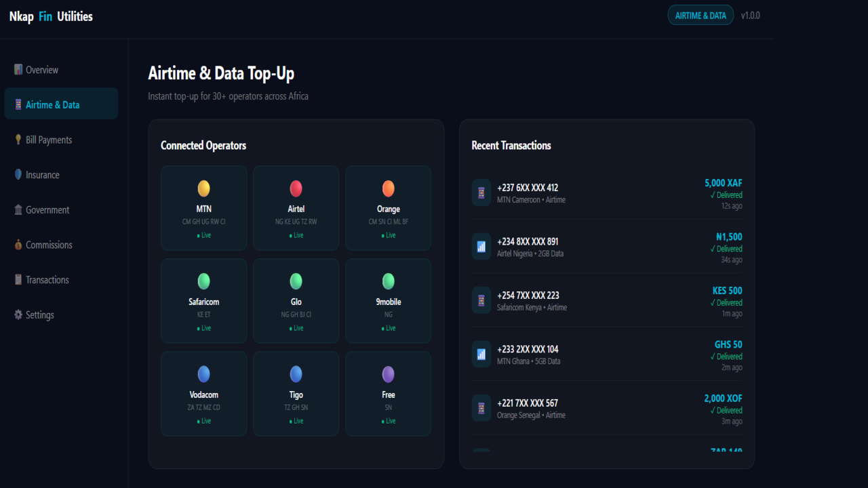
Task: Click the data icon for +233 transaction
Action: click(x=481, y=354)
